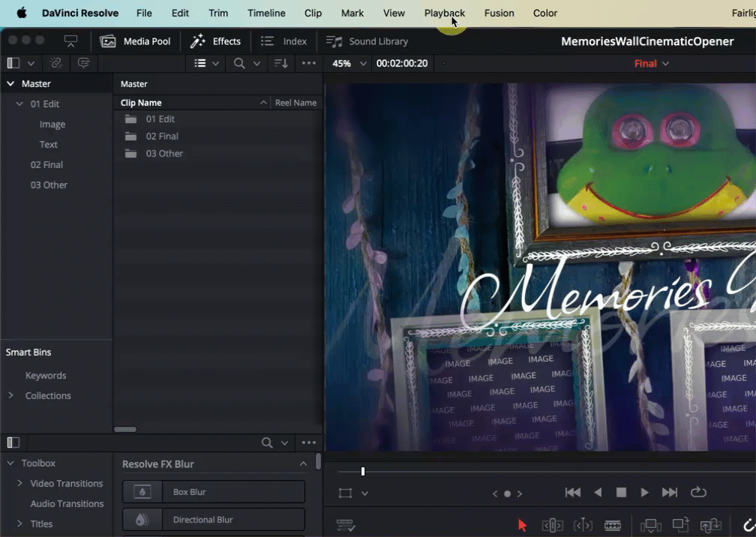This screenshot has height=537, width=756.
Task: Toggle loop playback
Action: click(x=698, y=493)
